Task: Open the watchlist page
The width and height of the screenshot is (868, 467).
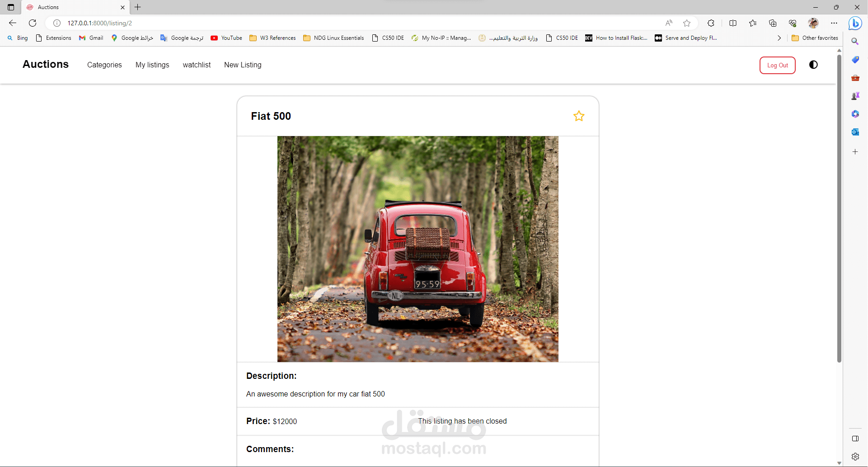Action: [x=197, y=65]
